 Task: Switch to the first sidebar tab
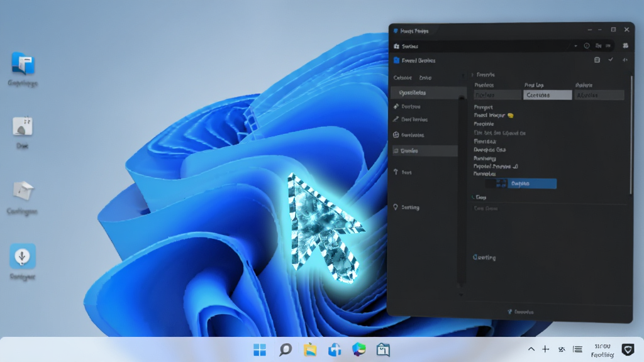[402, 77]
